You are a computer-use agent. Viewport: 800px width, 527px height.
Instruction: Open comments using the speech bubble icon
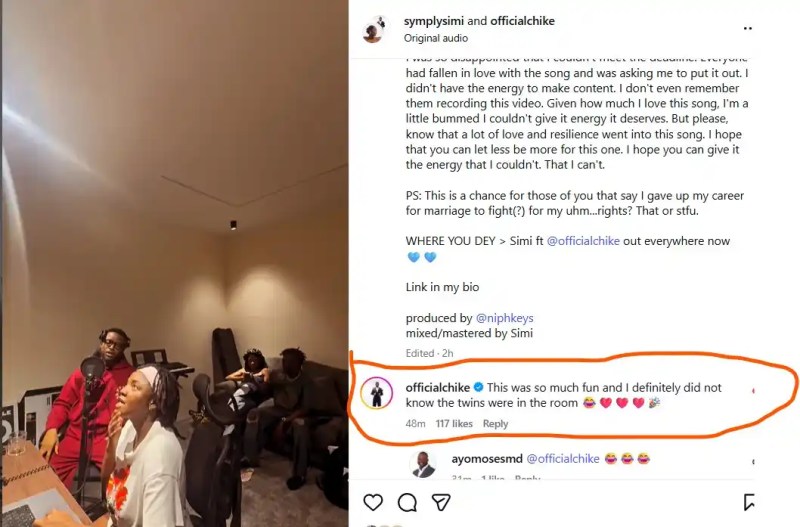tap(407, 503)
